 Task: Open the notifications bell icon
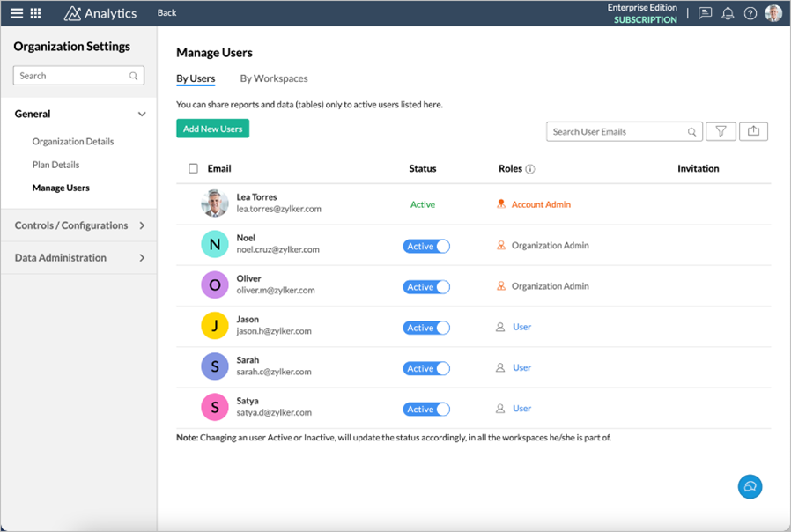728,13
